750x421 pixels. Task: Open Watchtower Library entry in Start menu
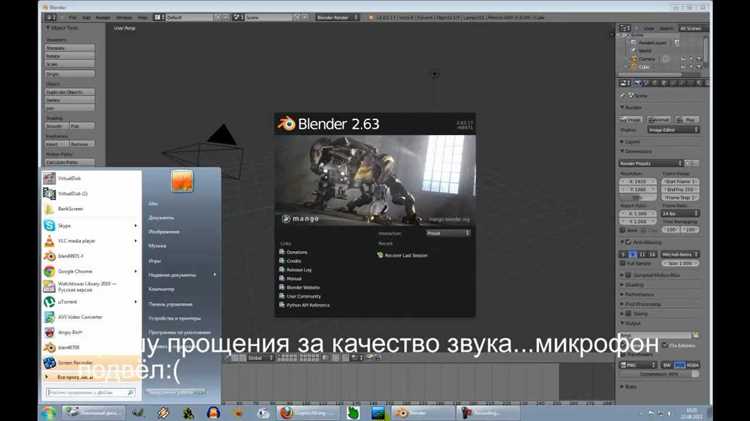coord(91,287)
